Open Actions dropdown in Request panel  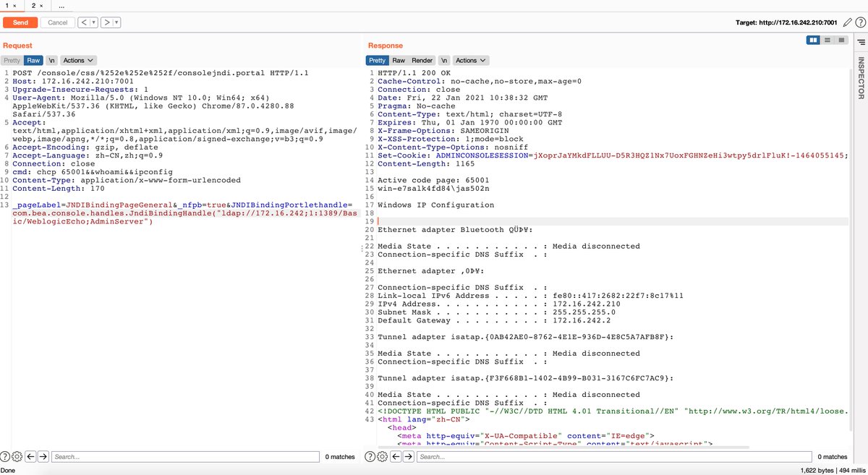point(78,61)
